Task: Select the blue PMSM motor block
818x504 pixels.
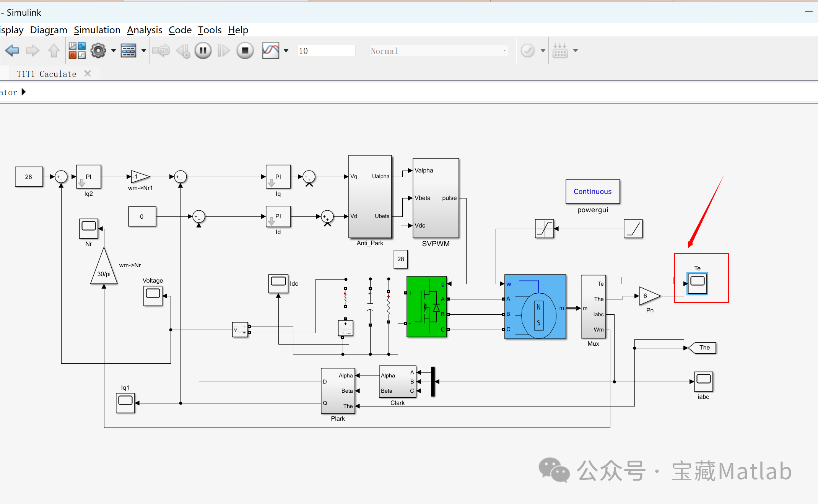Action: [535, 307]
